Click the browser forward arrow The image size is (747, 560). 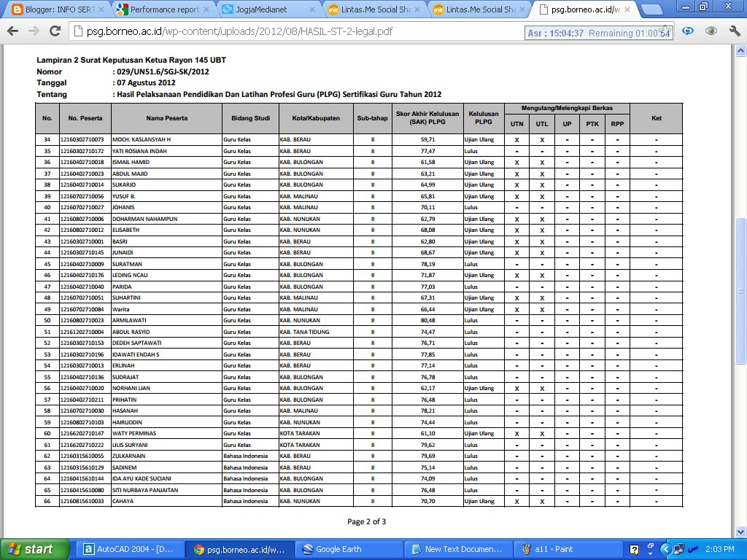[x=34, y=31]
